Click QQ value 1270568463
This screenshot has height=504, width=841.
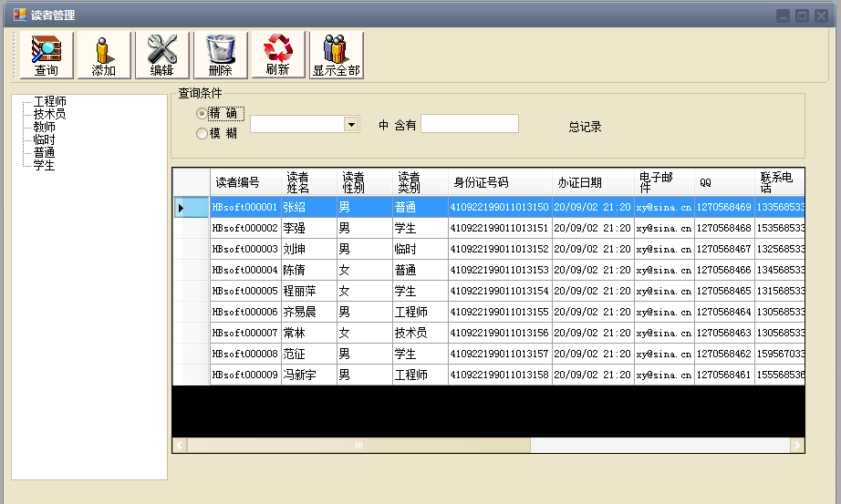(724, 333)
